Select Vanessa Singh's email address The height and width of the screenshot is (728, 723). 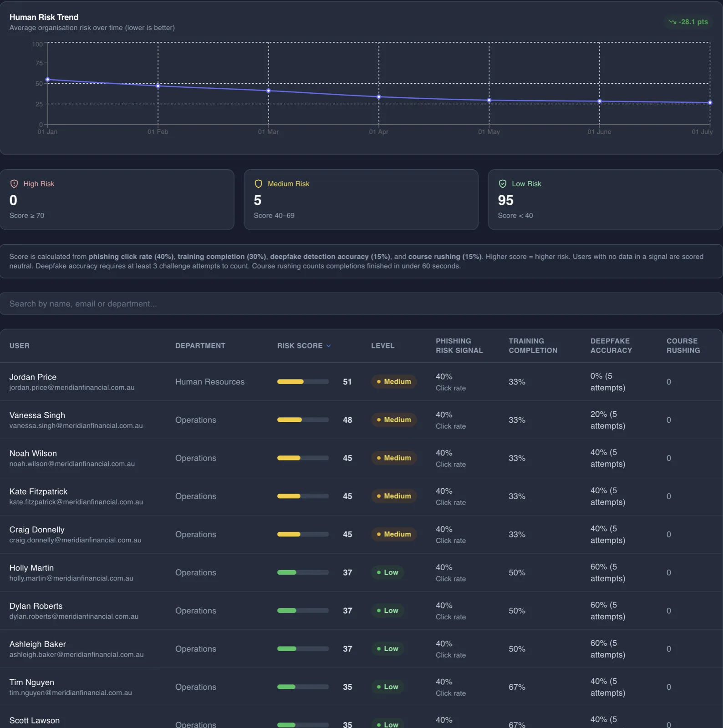coord(76,426)
